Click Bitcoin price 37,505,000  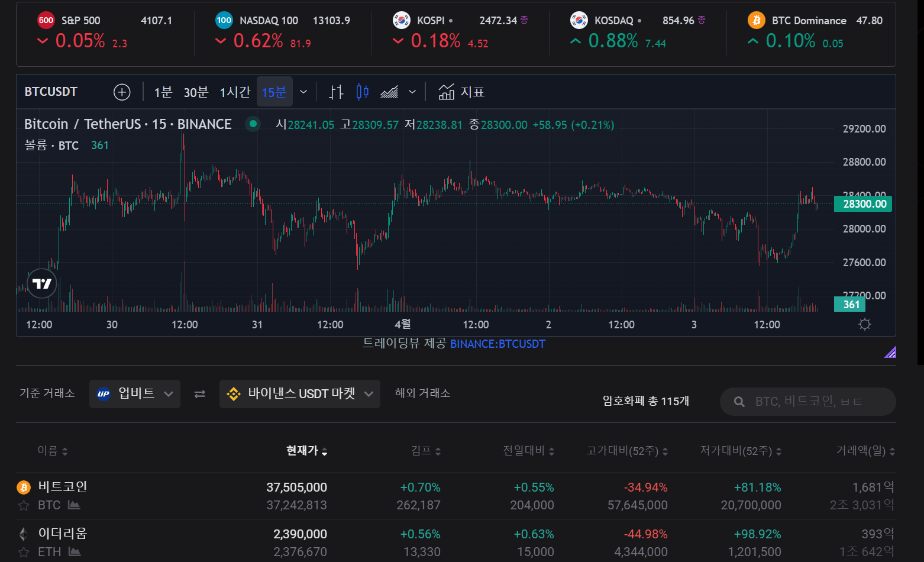point(296,487)
